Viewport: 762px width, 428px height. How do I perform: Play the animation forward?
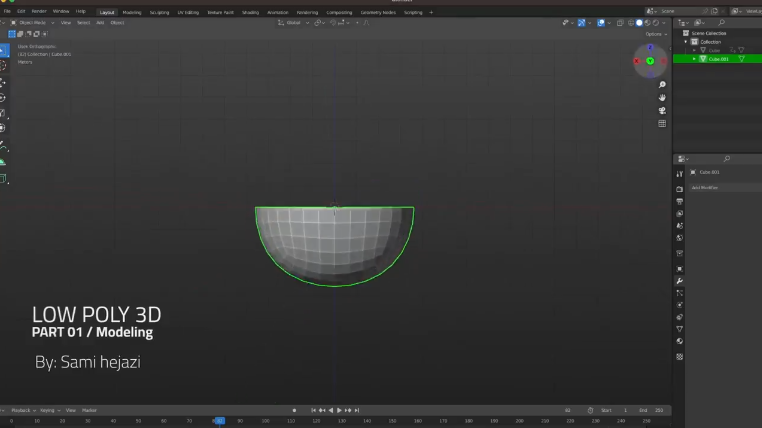(x=339, y=411)
